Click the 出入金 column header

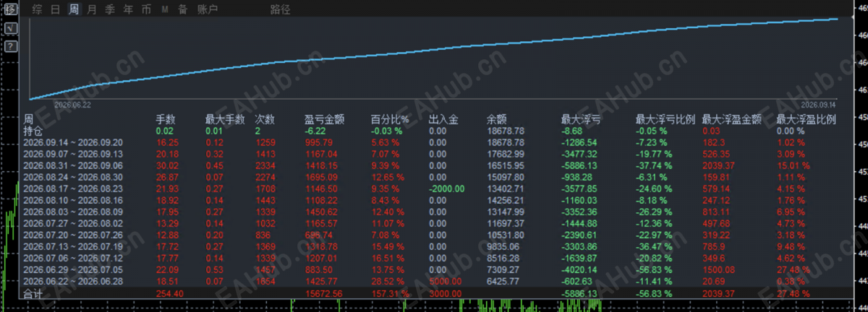[x=443, y=120]
